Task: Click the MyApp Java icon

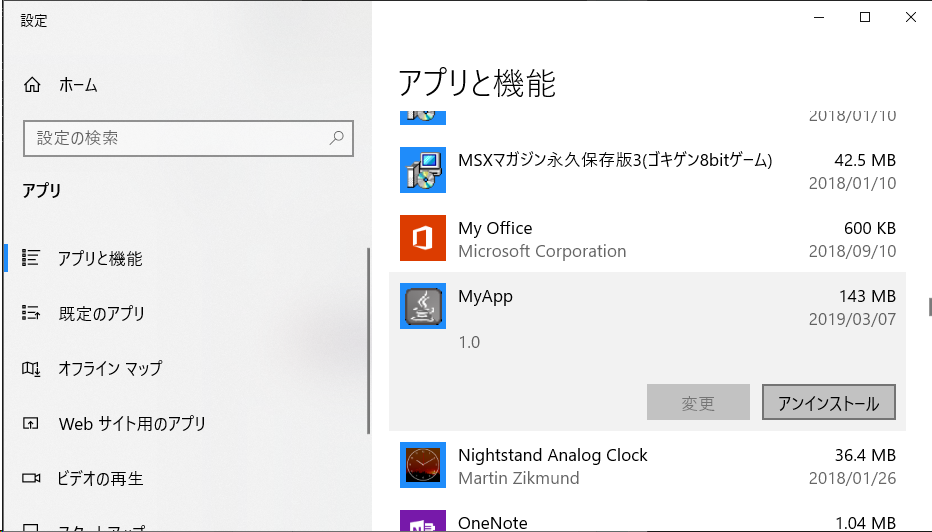Action: (x=423, y=306)
